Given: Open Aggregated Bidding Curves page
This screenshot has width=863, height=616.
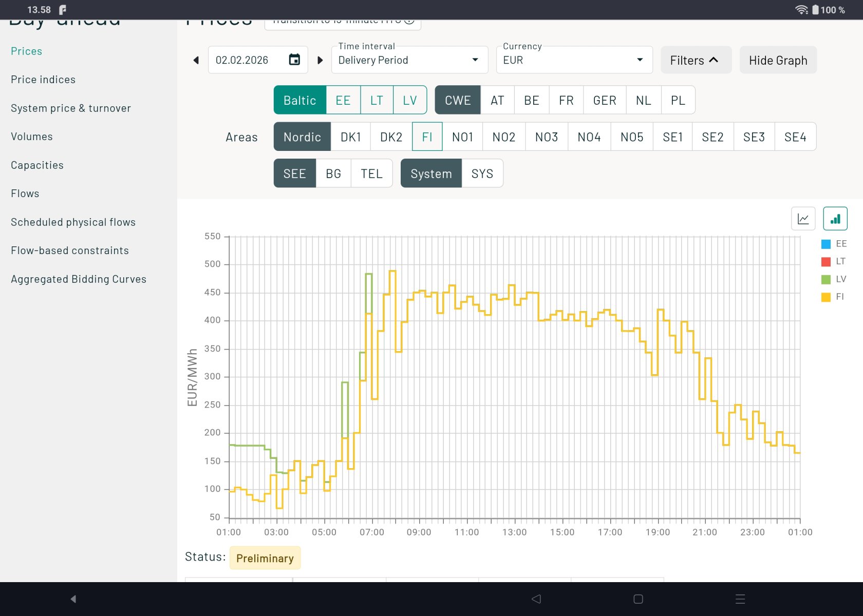Looking at the screenshot, I should (x=79, y=279).
